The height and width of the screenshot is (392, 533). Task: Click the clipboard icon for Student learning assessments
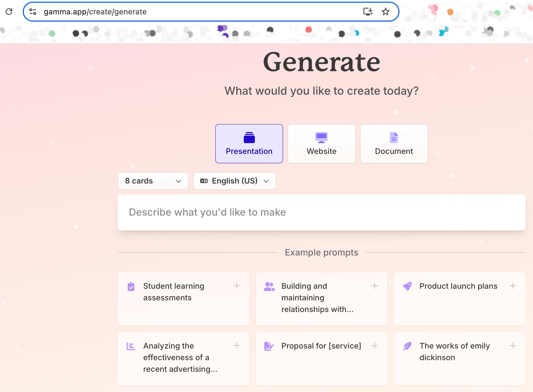pyautogui.click(x=131, y=287)
